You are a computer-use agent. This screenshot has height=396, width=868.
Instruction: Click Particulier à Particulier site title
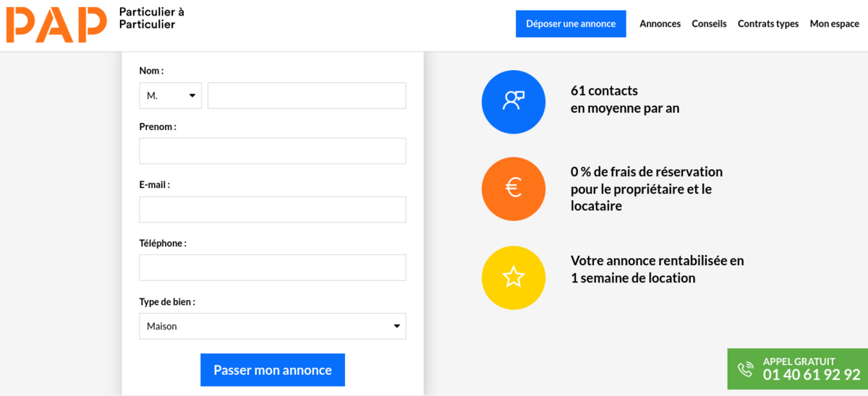coord(151,18)
